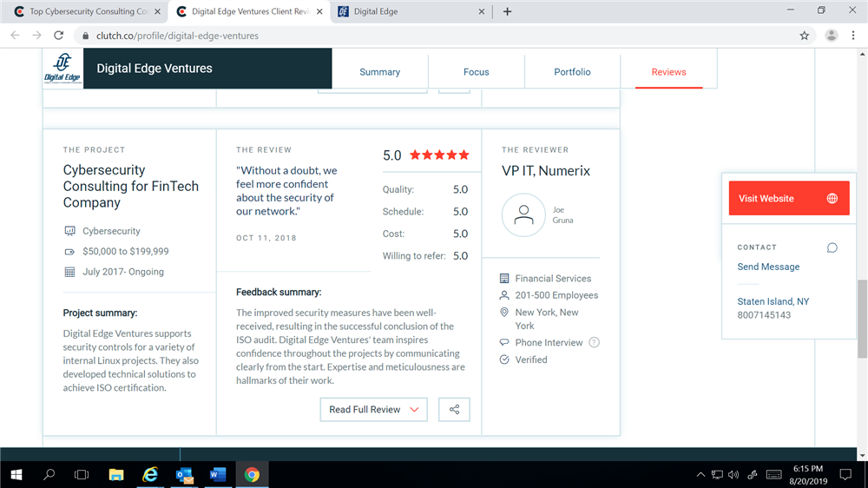Open volume control in system tray
This screenshot has height=488, width=868.
(x=733, y=475)
